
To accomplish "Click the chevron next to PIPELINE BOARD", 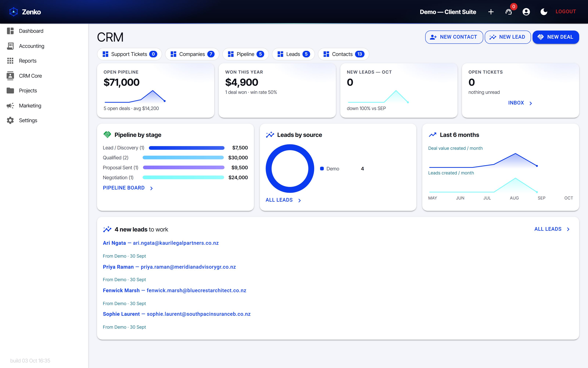I will pos(151,188).
